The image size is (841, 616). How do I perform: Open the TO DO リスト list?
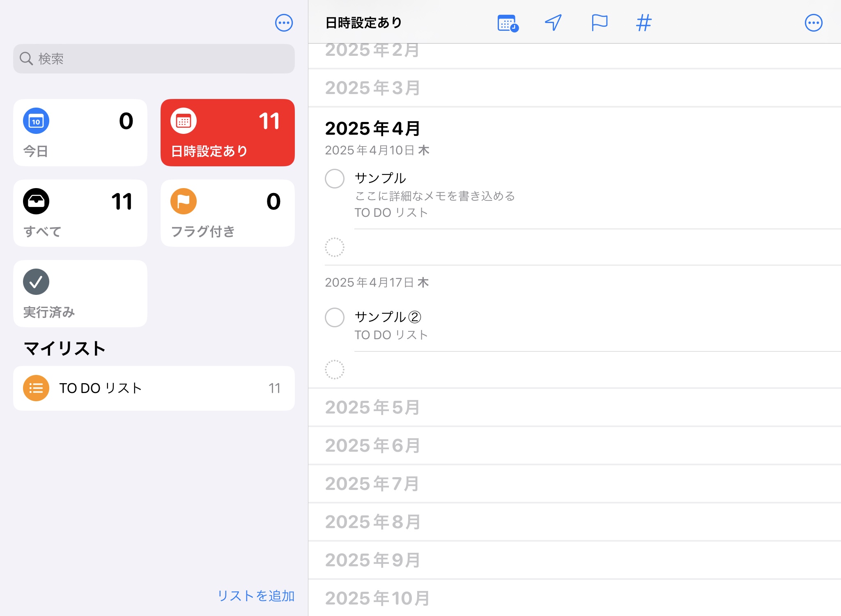pos(154,388)
